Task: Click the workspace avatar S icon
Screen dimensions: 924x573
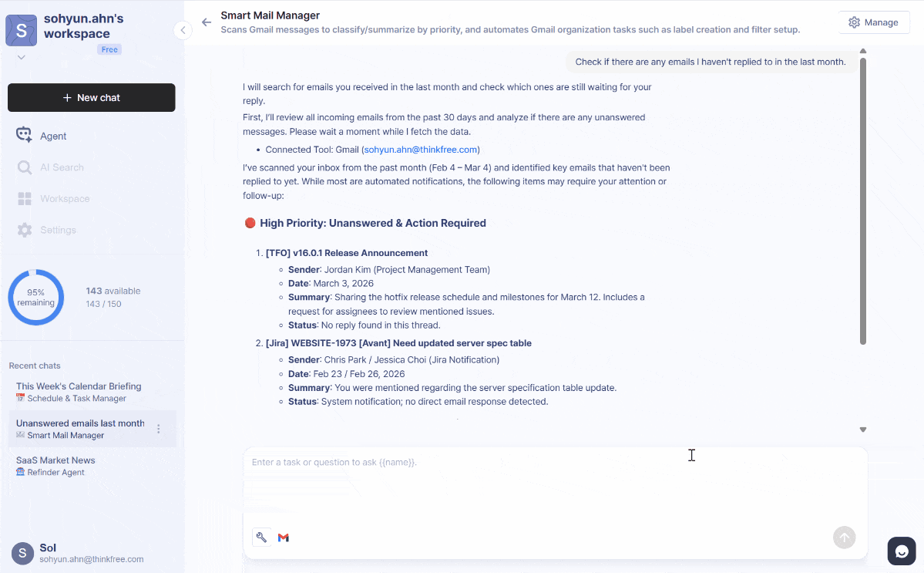Action: tap(21, 30)
